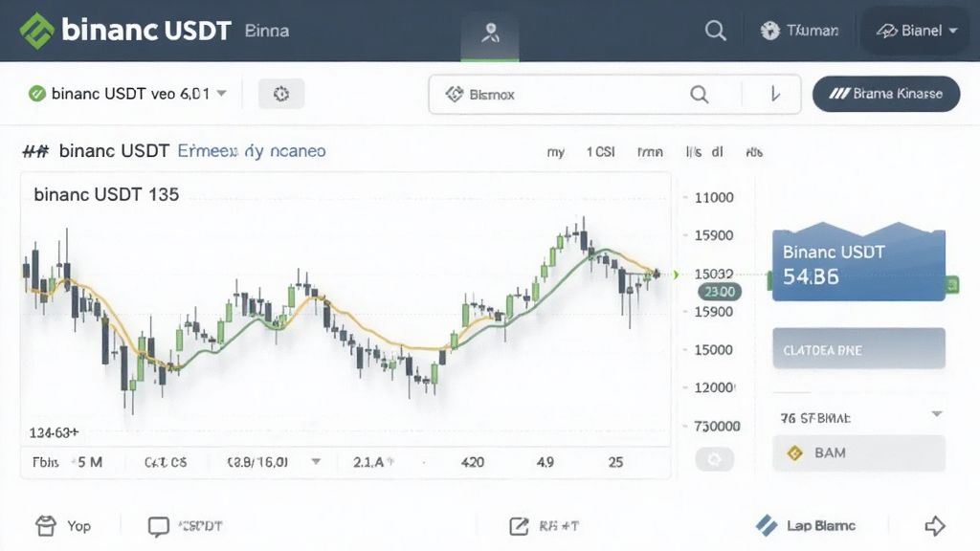The image size is (980, 551).
Task: Click the gear button below the price axis
Action: (x=714, y=460)
